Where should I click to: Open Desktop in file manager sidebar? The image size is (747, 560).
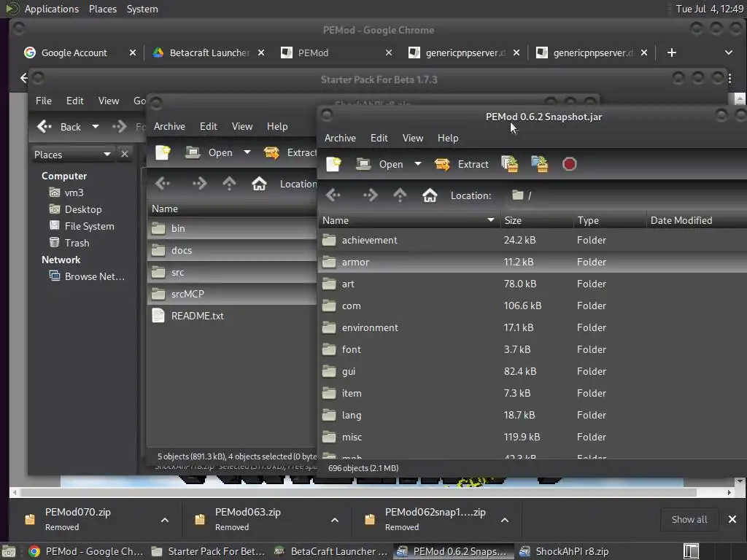tap(76, 209)
